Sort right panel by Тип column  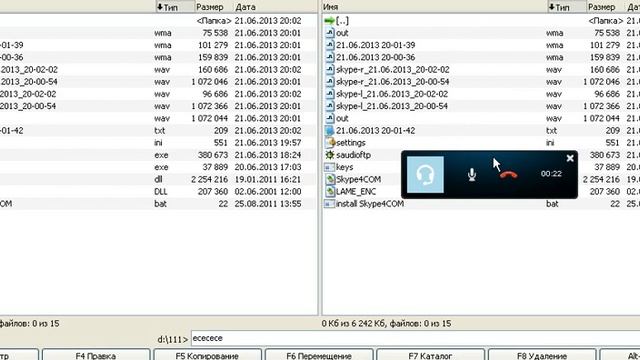click(x=566, y=7)
